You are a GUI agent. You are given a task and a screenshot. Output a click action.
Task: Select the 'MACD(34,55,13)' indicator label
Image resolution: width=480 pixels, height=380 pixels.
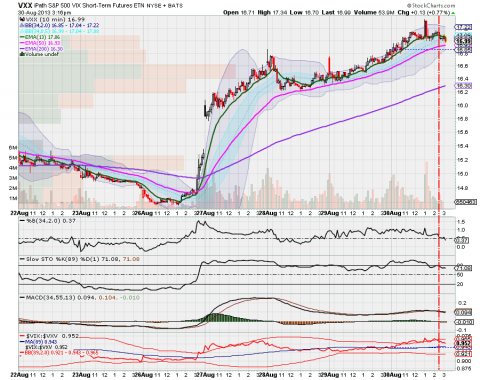click(51, 298)
